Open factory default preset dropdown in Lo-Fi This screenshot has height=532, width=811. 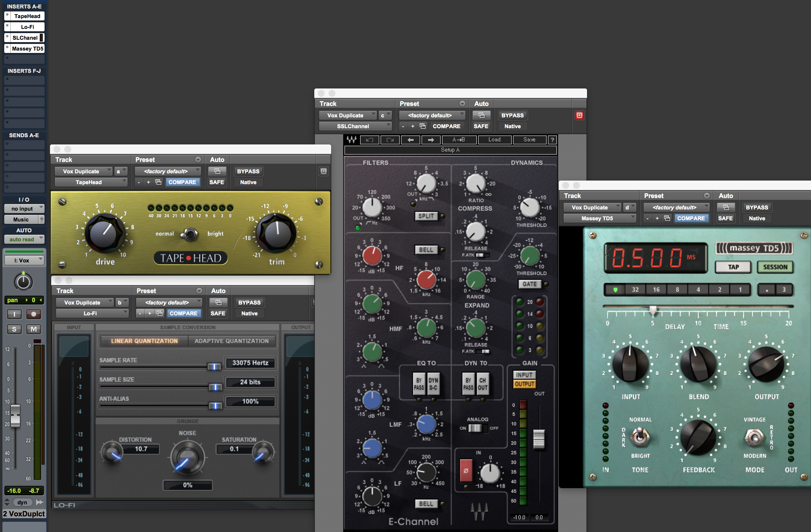tap(169, 302)
